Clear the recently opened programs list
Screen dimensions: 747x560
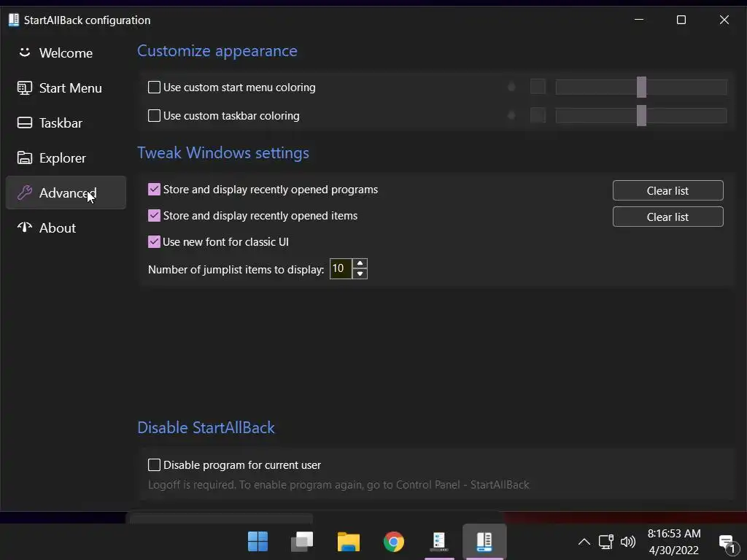coord(667,190)
